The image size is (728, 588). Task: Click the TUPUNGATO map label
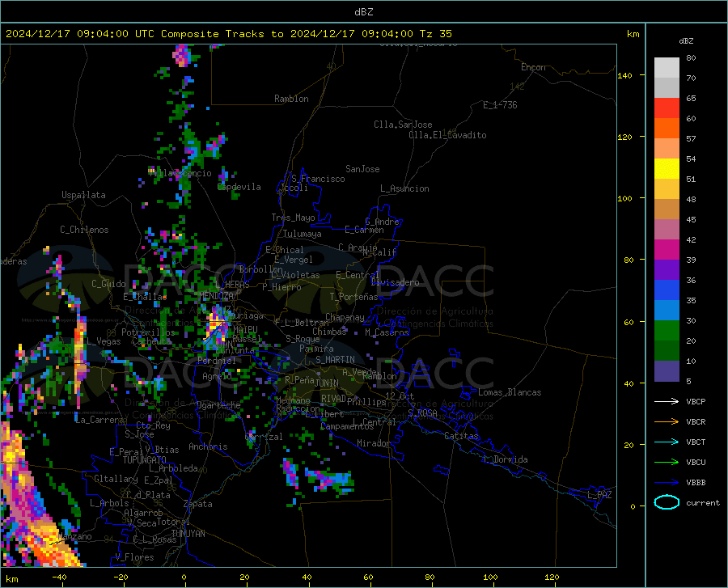[145, 460]
